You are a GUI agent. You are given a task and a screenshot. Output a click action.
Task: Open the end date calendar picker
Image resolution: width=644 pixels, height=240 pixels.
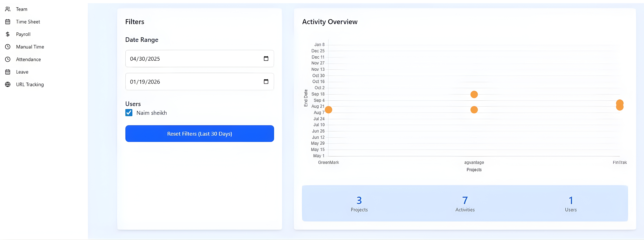click(x=266, y=82)
